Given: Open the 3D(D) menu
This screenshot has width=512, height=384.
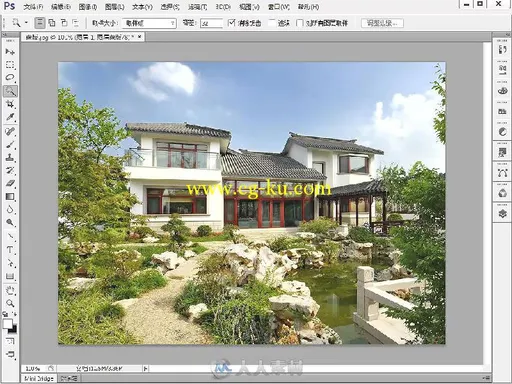Looking at the screenshot, I should (x=223, y=7).
